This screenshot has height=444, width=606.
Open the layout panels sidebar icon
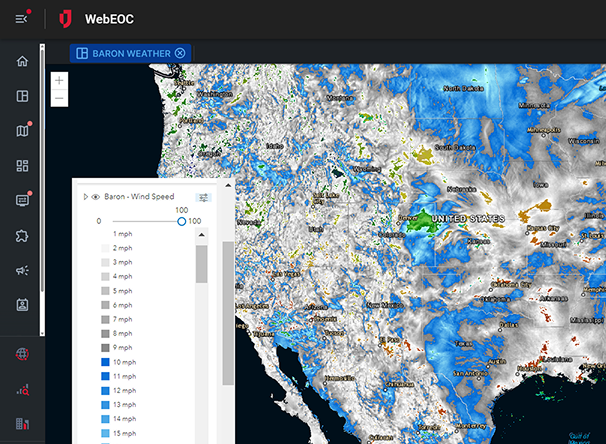pos(22,96)
